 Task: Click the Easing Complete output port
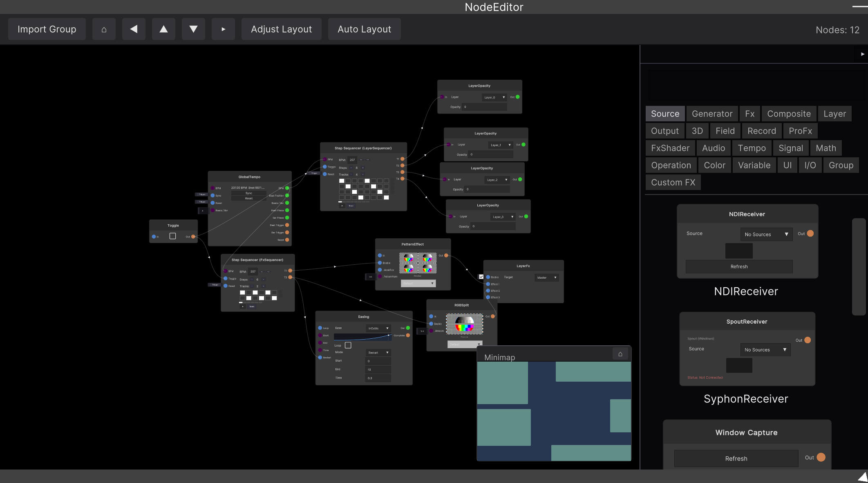pyautogui.click(x=408, y=335)
